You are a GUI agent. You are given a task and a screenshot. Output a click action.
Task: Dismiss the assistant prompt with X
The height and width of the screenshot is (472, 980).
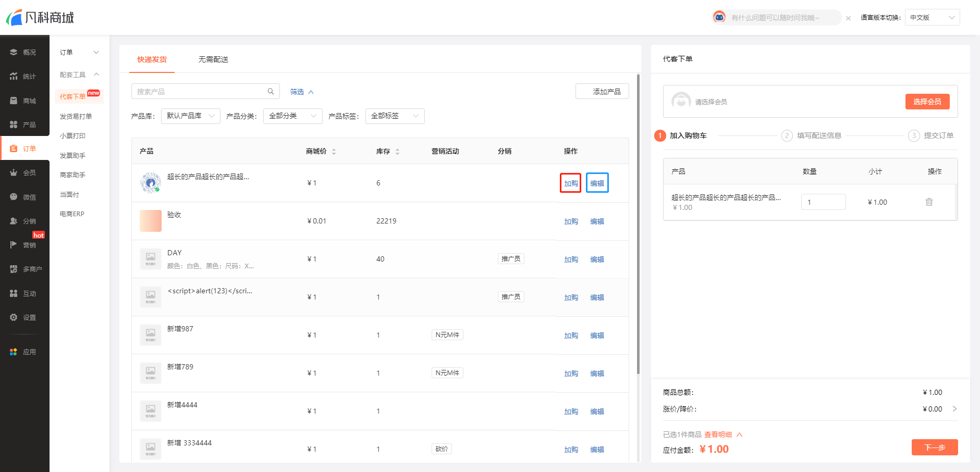[x=848, y=18]
